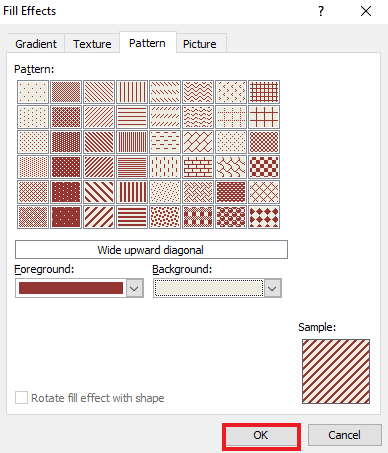Select the horizontal brick pattern swatch
This screenshot has height=453, width=388.
click(198, 167)
